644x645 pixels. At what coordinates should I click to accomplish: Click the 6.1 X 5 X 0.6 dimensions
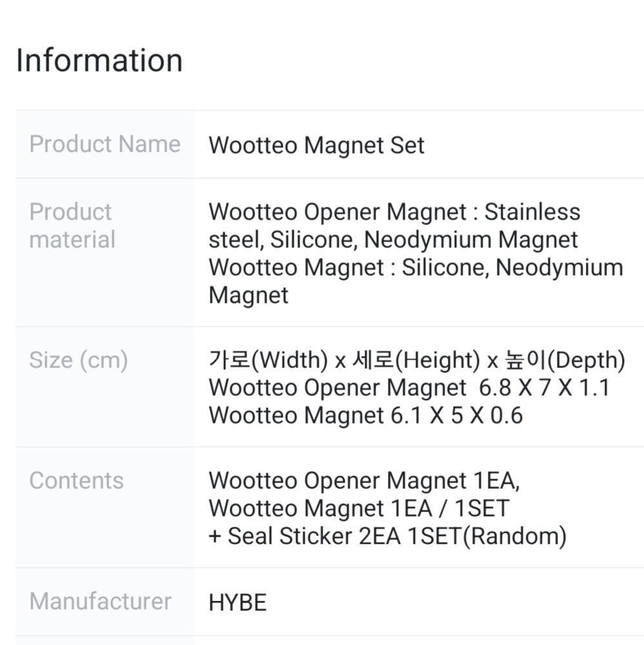point(456,415)
